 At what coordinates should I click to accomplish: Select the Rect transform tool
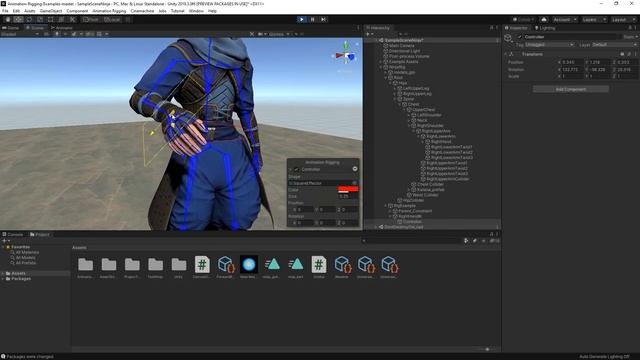[51, 19]
